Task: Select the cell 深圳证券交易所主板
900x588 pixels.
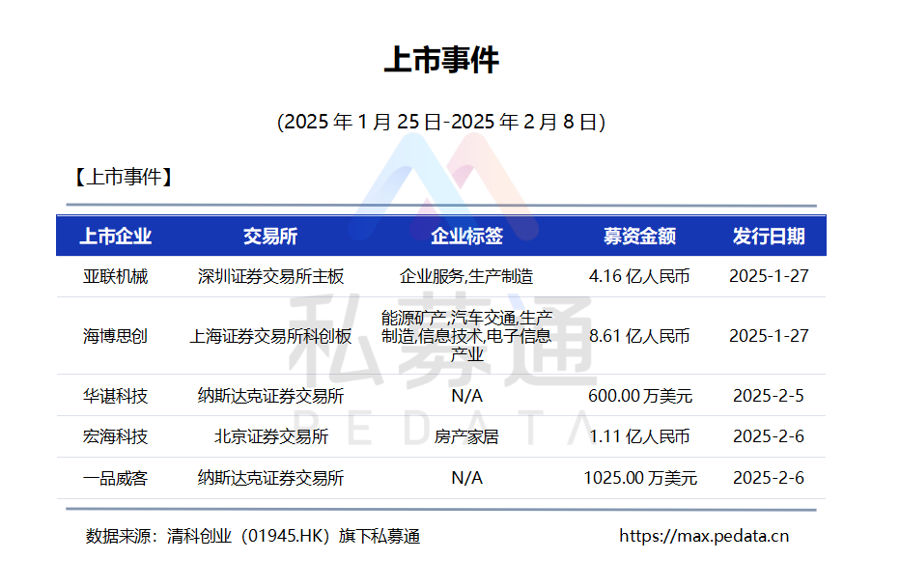Action: coord(270,276)
